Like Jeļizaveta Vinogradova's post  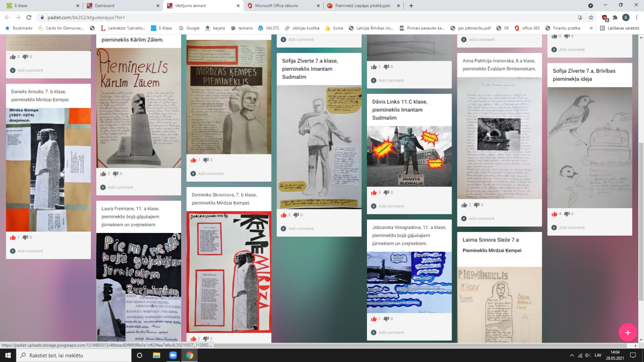[x=374, y=319]
